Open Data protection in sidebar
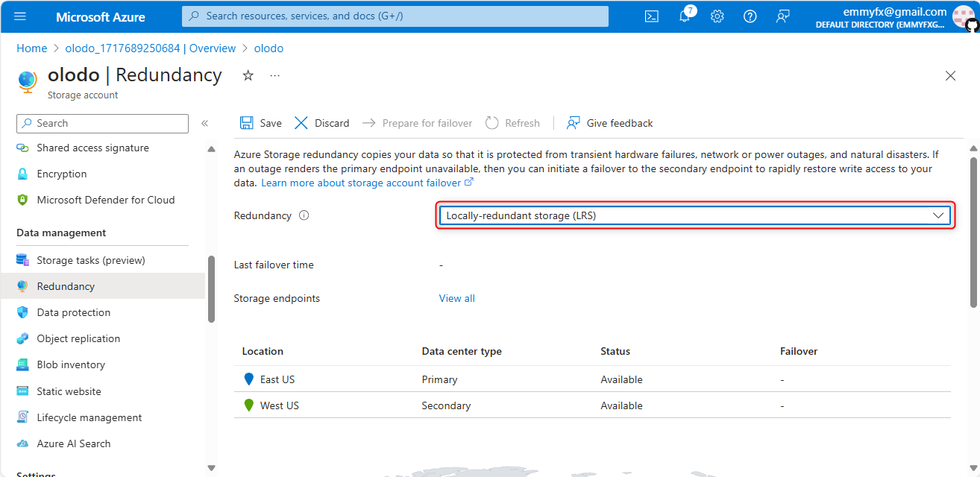The width and height of the screenshot is (980, 477). pos(73,312)
